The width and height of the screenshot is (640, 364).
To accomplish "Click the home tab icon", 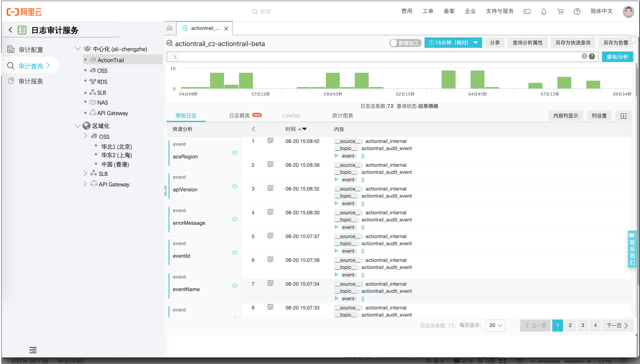I will [x=170, y=28].
